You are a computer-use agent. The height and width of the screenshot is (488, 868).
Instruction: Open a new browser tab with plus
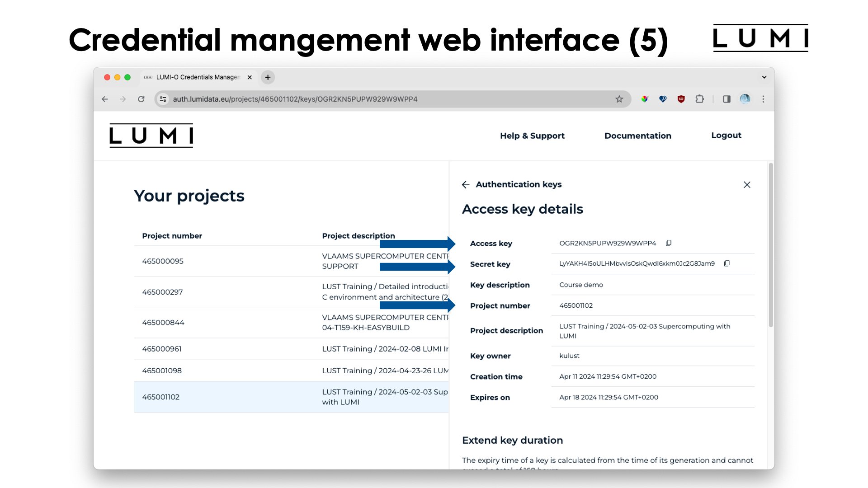pyautogui.click(x=268, y=77)
